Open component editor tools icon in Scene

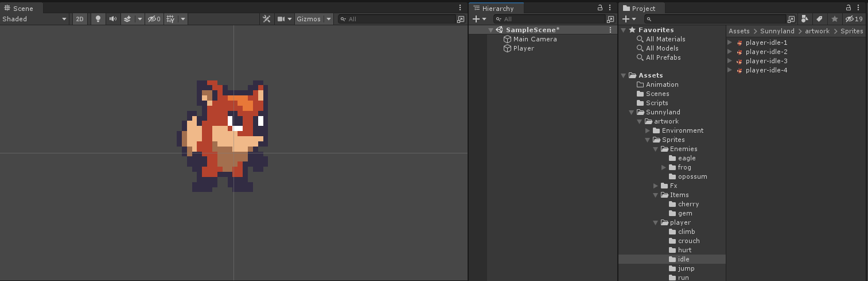pos(266,19)
